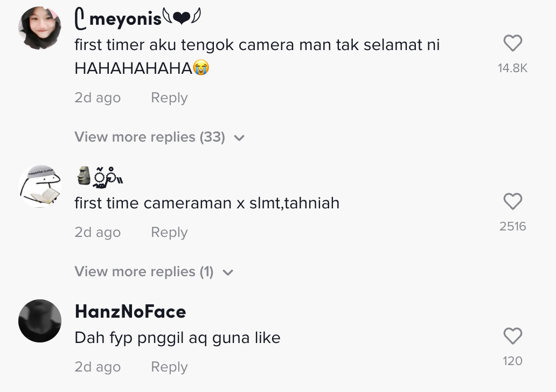Like meyonis's comment with the heart icon
556x392 pixels.
tap(512, 43)
